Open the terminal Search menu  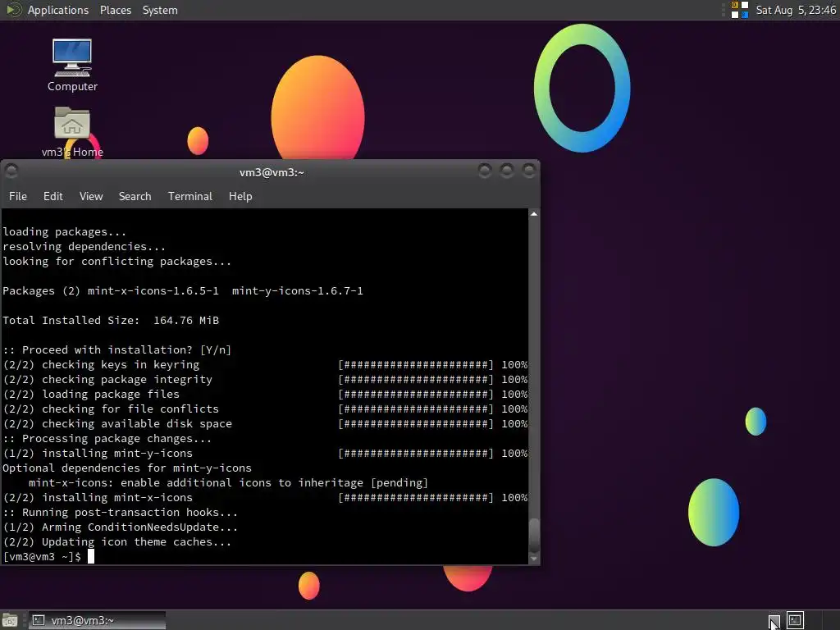tap(135, 196)
